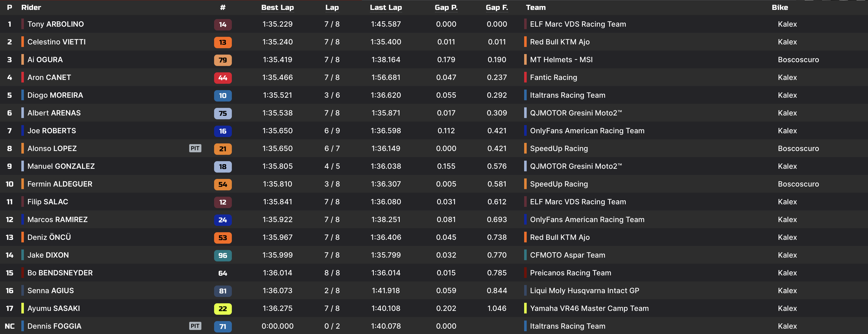Click the orange team color bar beside Fermin ALDEGUER
The width and height of the screenshot is (868, 334).
(x=23, y=184)
